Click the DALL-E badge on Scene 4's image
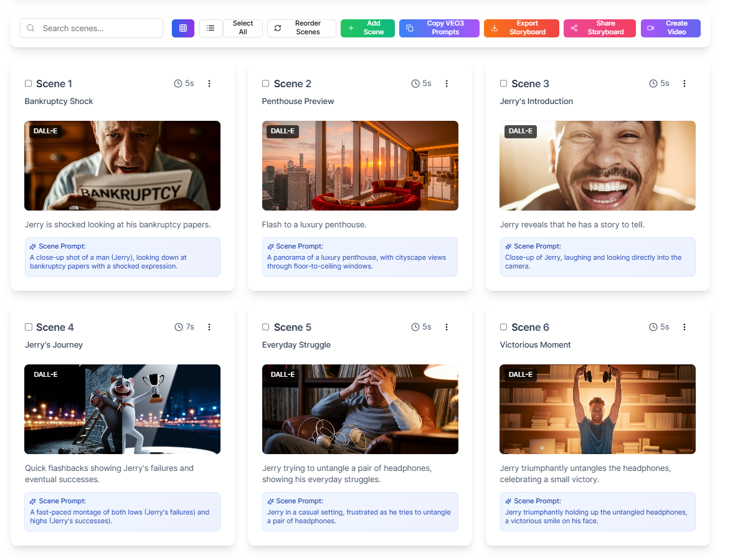The height and width of the screenshot is (560, 753). click(45, 374)
